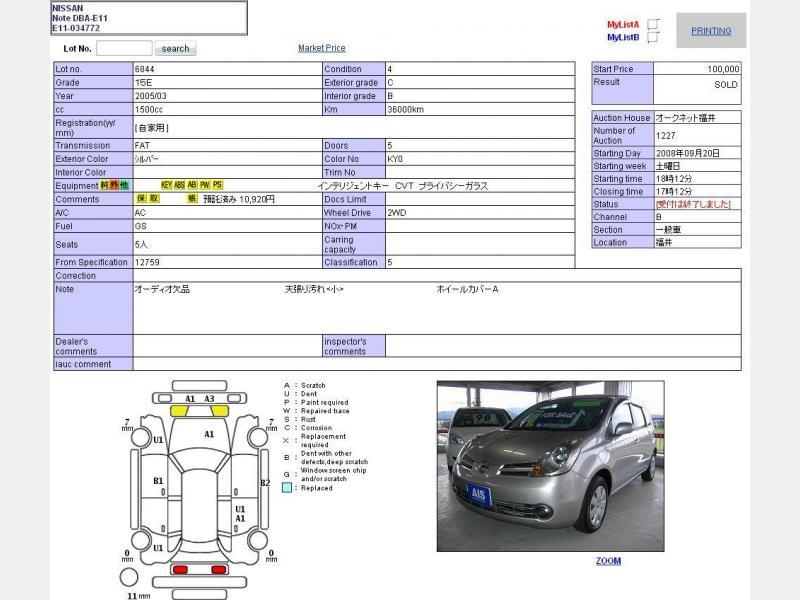This screenshot has height=600, width=800.
Task: Click the 帳 icon in Comments row
Action: point(192,198)
